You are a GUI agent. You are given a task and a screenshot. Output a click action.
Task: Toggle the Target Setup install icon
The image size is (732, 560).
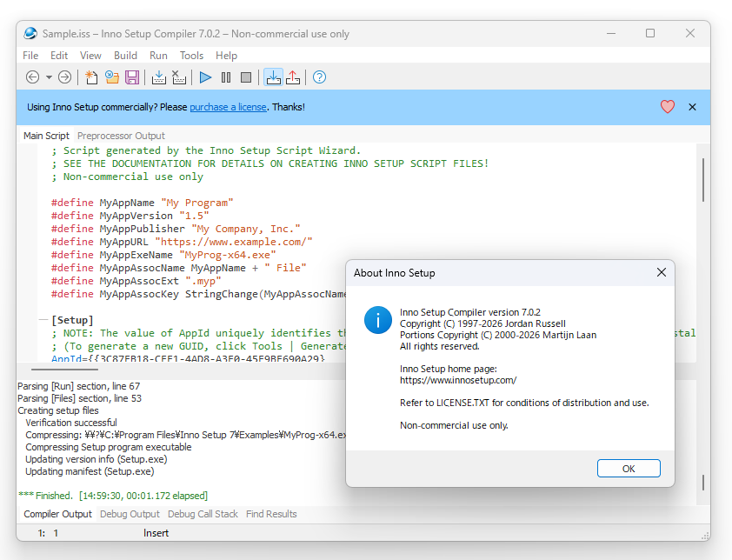[x=273, y=77]
